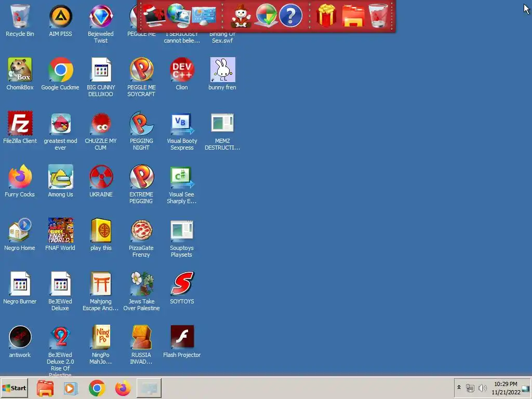
Task: Launch Flash Projector from the desktop
Action: (x=182, y=341)
